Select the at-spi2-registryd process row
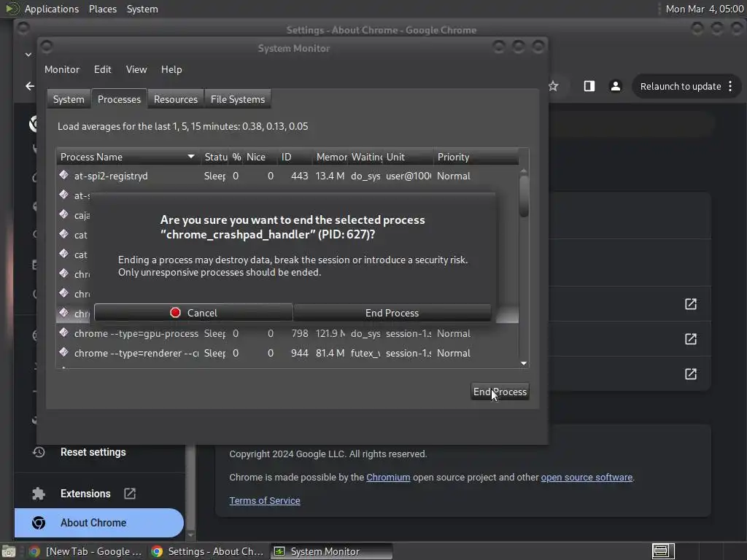 [287, 176]
